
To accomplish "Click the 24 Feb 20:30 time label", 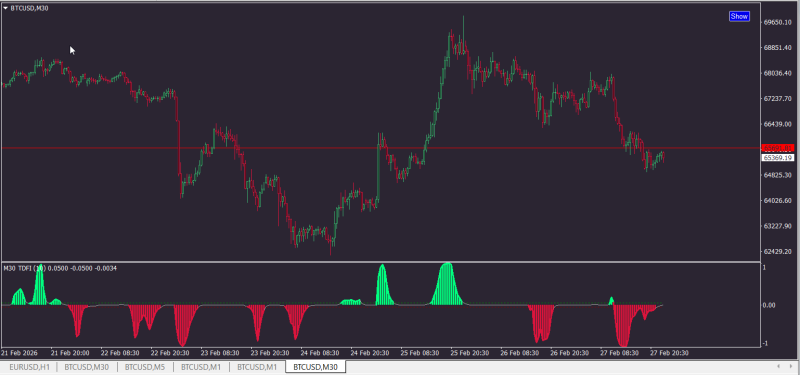I will pyautogui.click(x=370, y=353).
